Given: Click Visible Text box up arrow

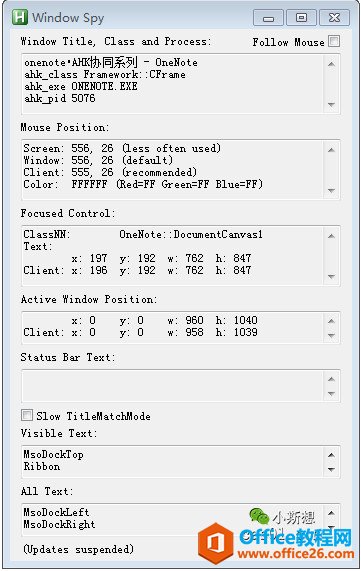Looking at the screenshot, I should [x=331, y=455].
